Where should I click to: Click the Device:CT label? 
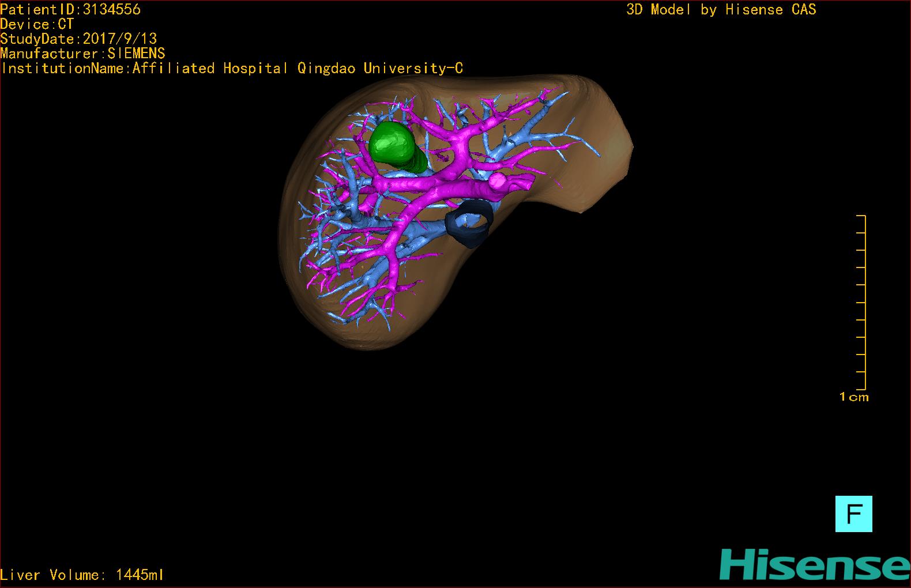coord(37,24)
